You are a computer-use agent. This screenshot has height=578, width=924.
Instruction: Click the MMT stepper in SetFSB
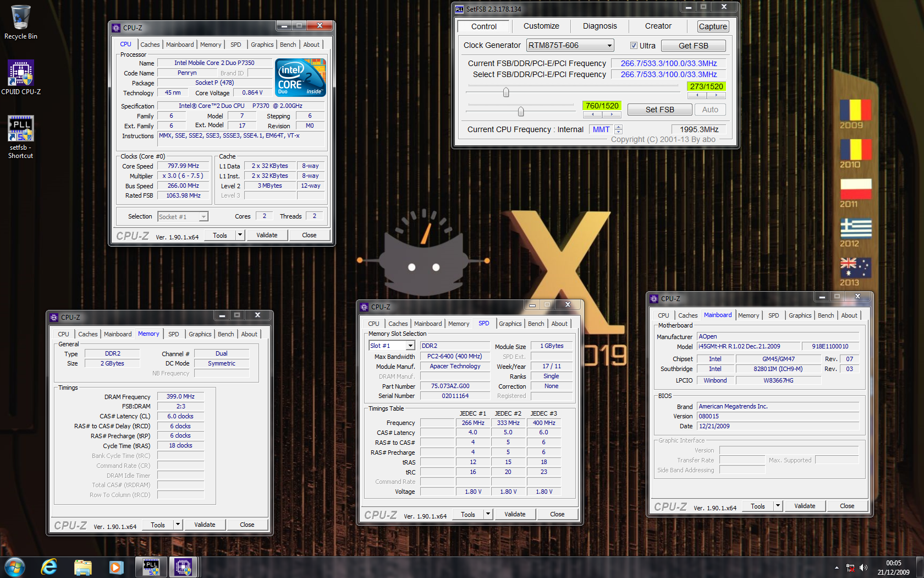(x=619, y=129)
